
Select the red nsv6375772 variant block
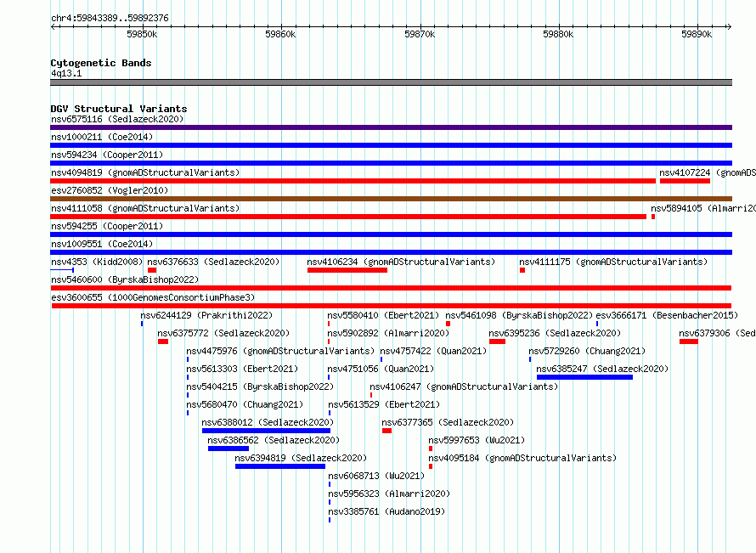pyautogui.click(x=163, y=341)
